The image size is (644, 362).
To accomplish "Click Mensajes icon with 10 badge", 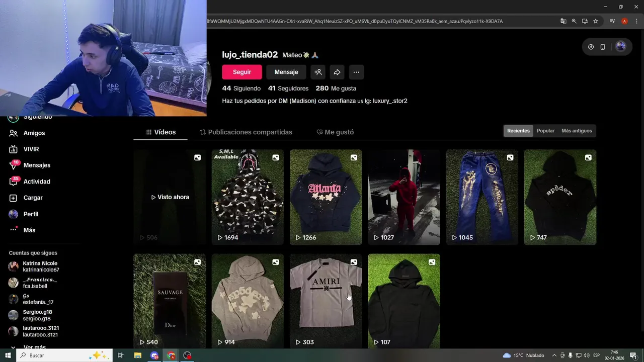I will click(14, 165).
